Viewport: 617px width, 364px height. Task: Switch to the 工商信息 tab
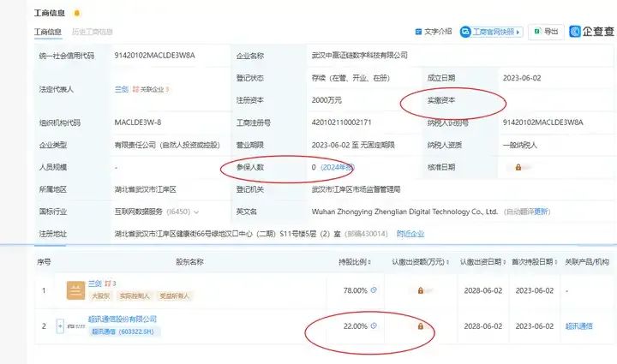point(48,32)
